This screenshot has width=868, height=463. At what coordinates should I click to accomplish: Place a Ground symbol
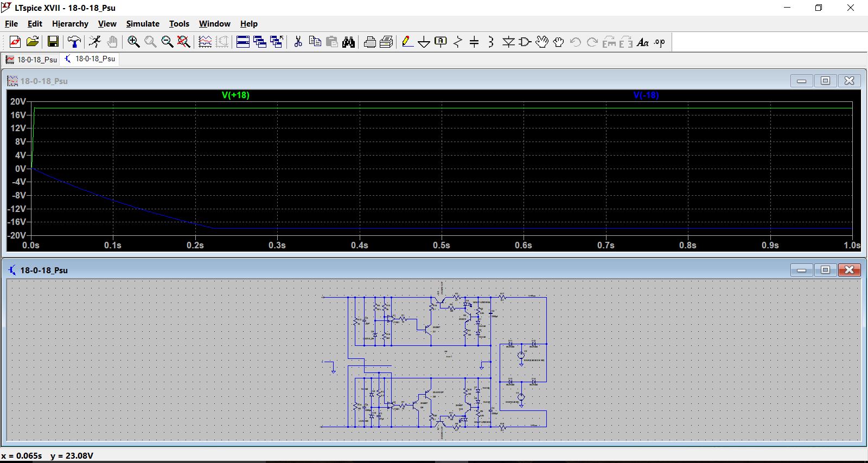coord(424,42)
